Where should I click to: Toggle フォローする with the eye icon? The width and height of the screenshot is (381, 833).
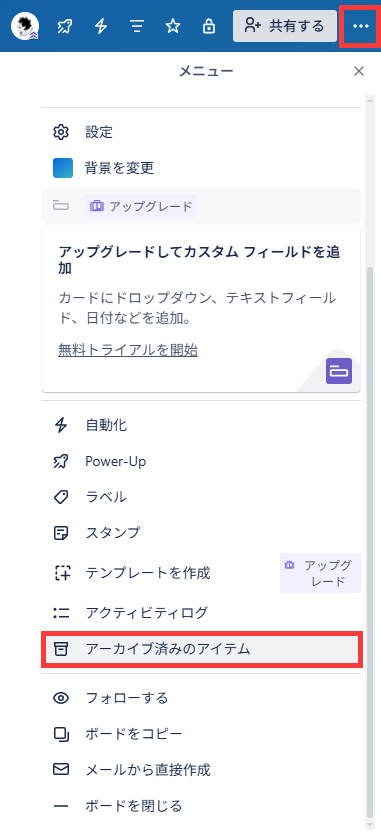tap(201, 698)
